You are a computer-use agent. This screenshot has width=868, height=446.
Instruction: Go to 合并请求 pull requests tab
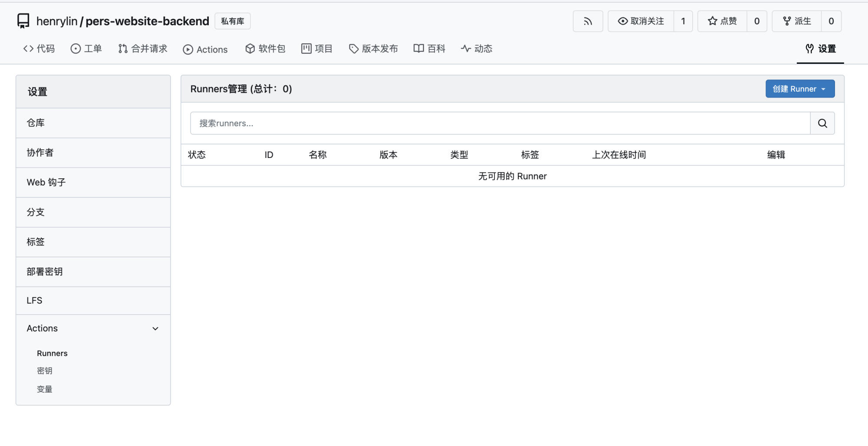(143, 49)
